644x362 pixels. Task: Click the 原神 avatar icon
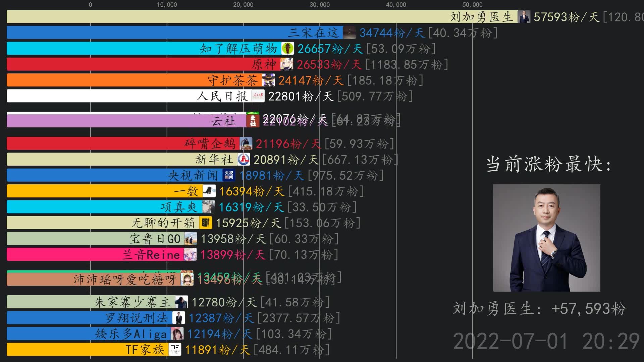[x=287, y=64]
